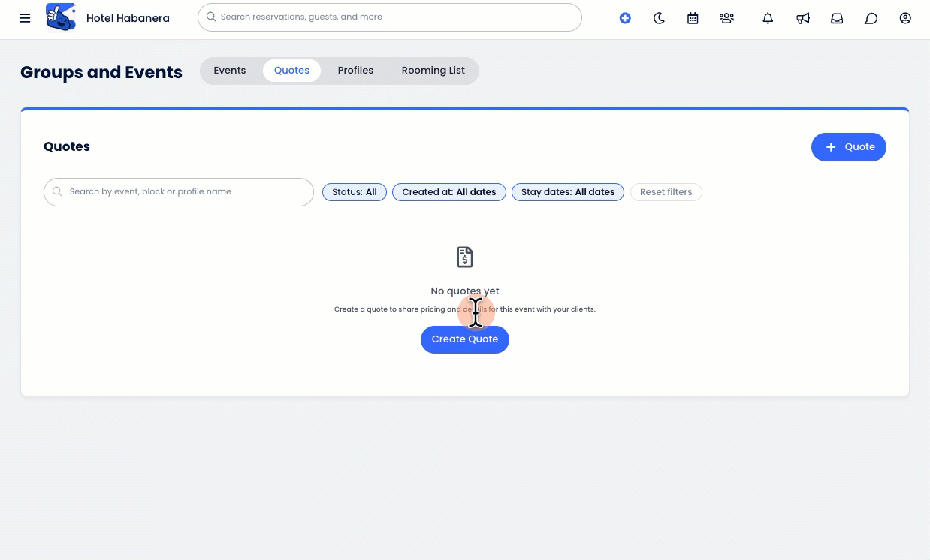Switch to the Rooming List tab
The image size is (930, 560).
pyautogui.click(x=433, y=71)
